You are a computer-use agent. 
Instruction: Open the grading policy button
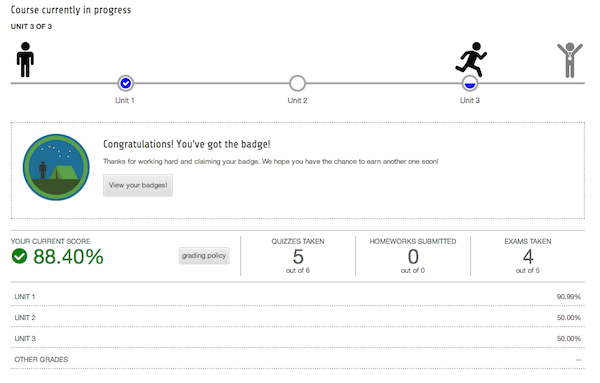pyautogui.click(x=204, y=256)
